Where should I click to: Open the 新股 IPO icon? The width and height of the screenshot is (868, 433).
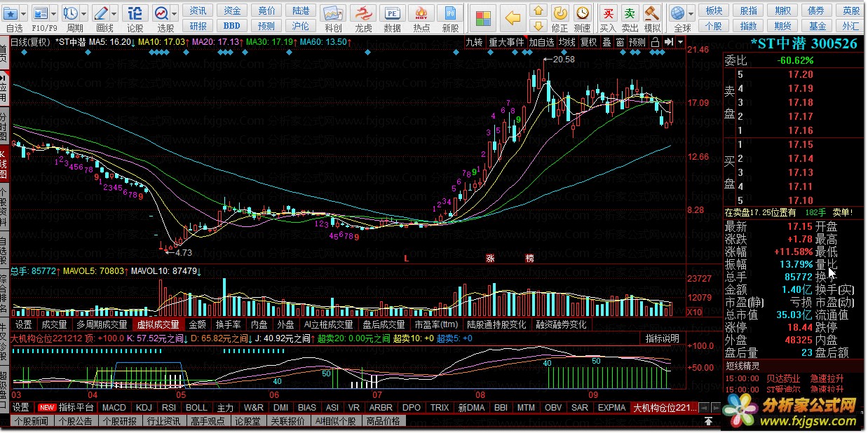point(452,13)
